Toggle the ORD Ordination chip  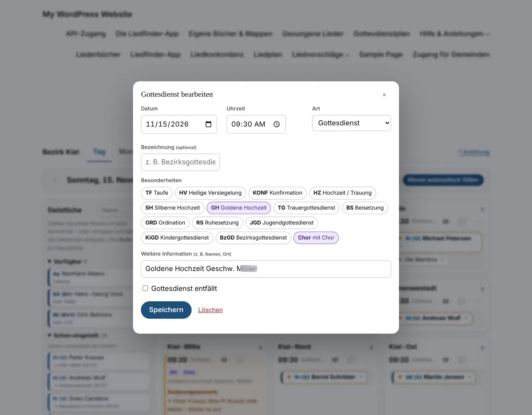(x=165, y=222)
